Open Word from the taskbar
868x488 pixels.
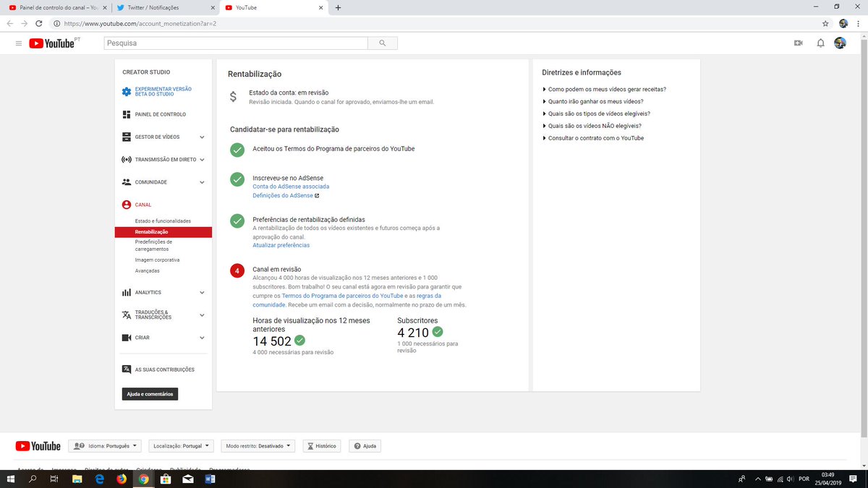click(210, 479)
